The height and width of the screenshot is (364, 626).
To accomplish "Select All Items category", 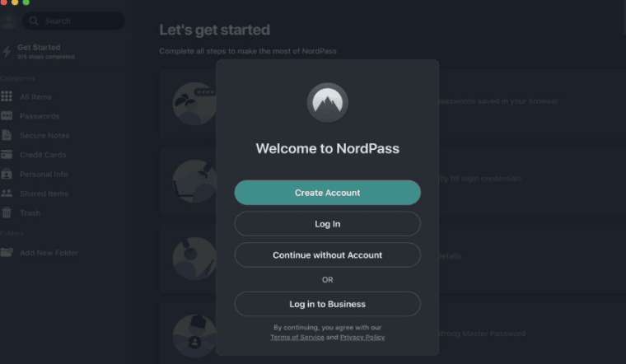I will (x=35, y=97).
